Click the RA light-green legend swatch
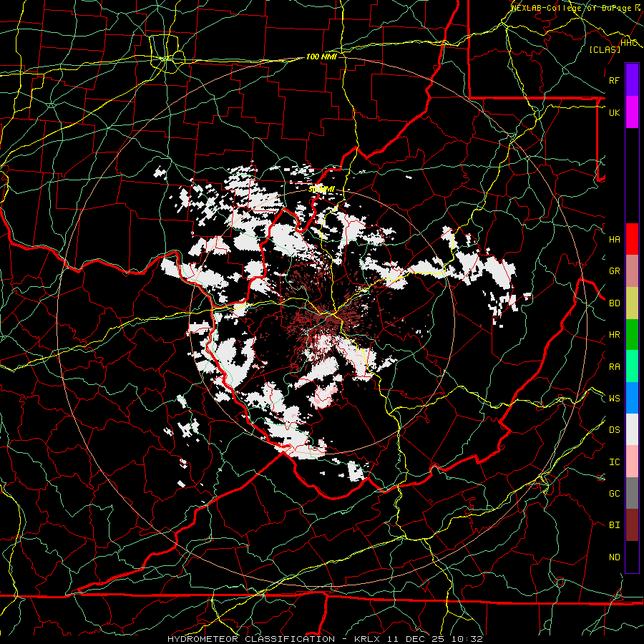Viewport: 644px width, 644px height. coord(632,366)
